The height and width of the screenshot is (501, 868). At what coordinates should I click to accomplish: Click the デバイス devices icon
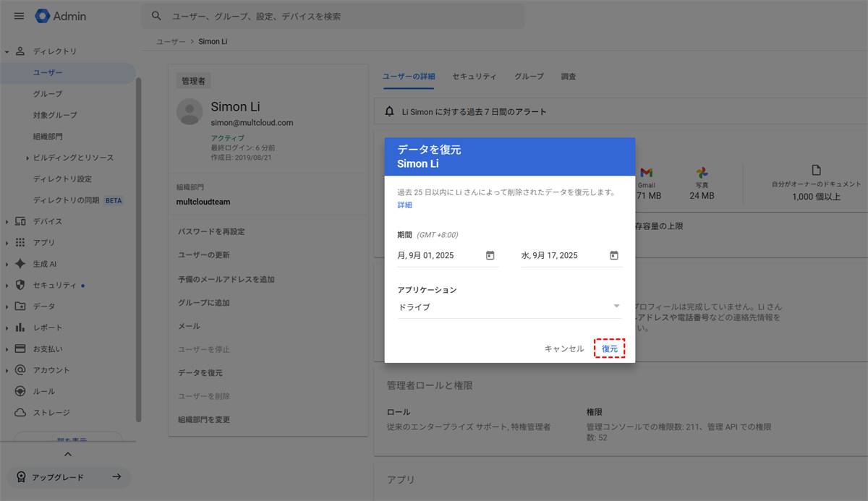click(x=20, y=221)
